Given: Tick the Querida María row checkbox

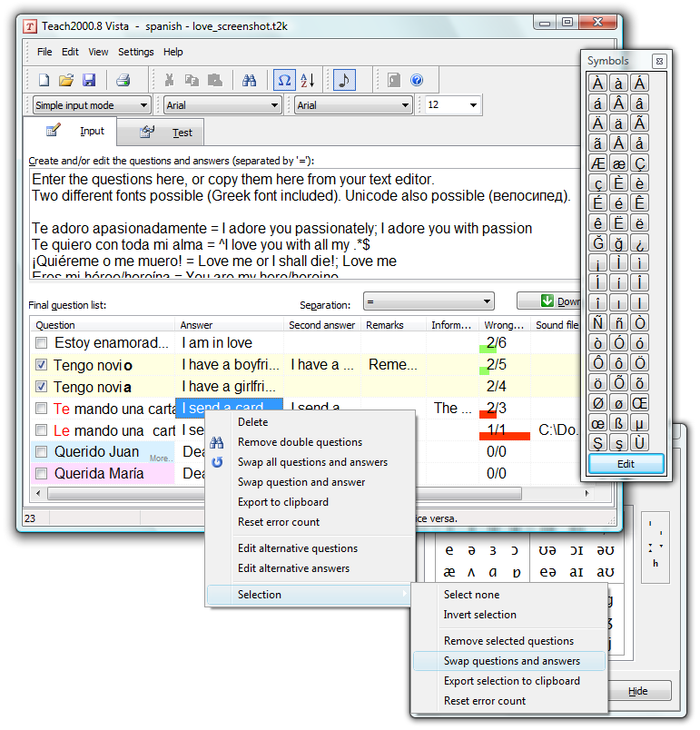Looking at the screenshot, I should [42, 473].
